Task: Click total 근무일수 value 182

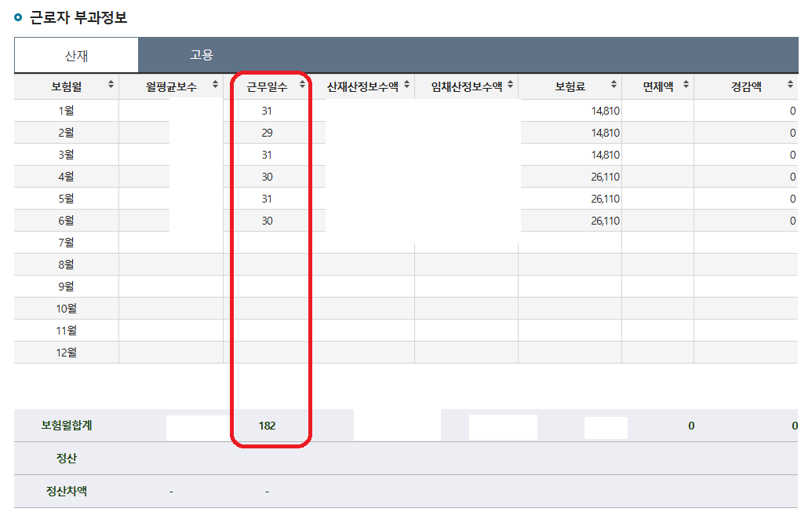Action: pos(267,426)
